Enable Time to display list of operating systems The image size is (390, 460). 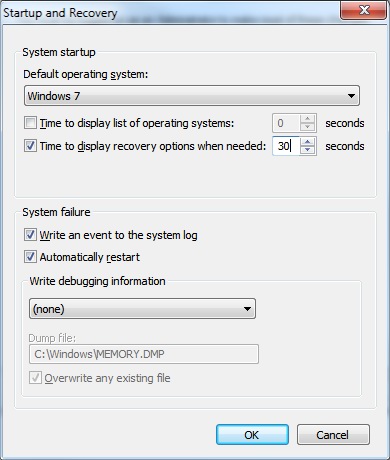point(30,123)
